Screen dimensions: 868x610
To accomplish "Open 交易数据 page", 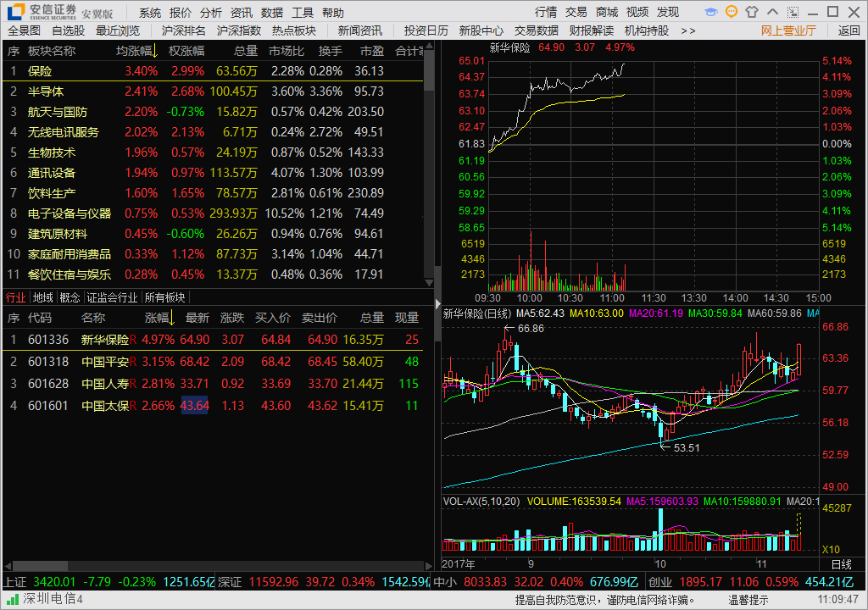I will pyautogui.click(x=537, y=31).
